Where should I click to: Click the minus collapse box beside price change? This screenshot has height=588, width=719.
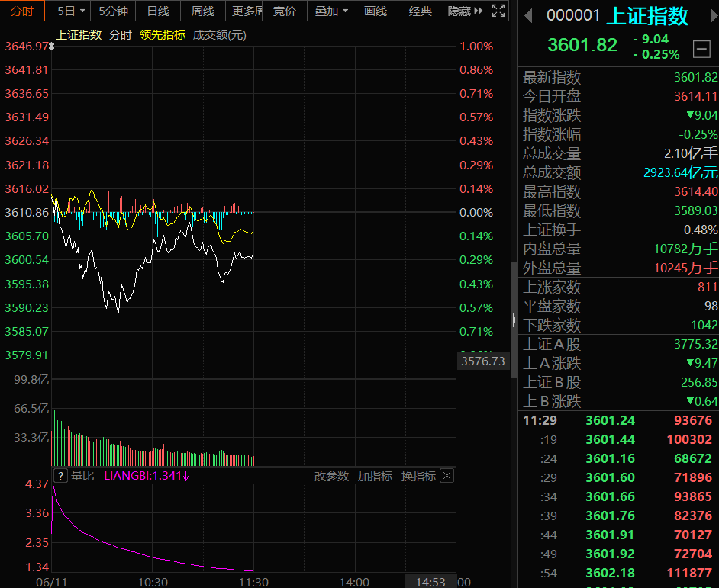(701, 49)
